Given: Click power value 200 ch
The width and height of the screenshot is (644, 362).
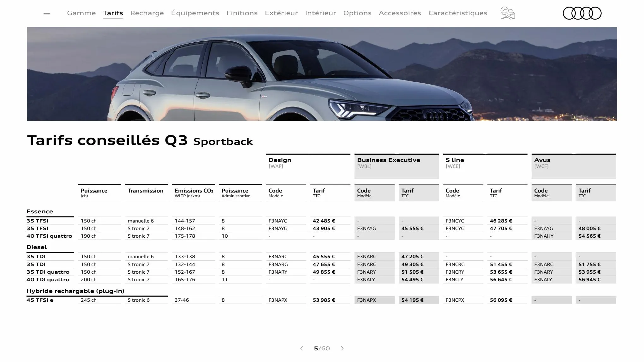Looking at the screenshot, I should pos(89,280).
